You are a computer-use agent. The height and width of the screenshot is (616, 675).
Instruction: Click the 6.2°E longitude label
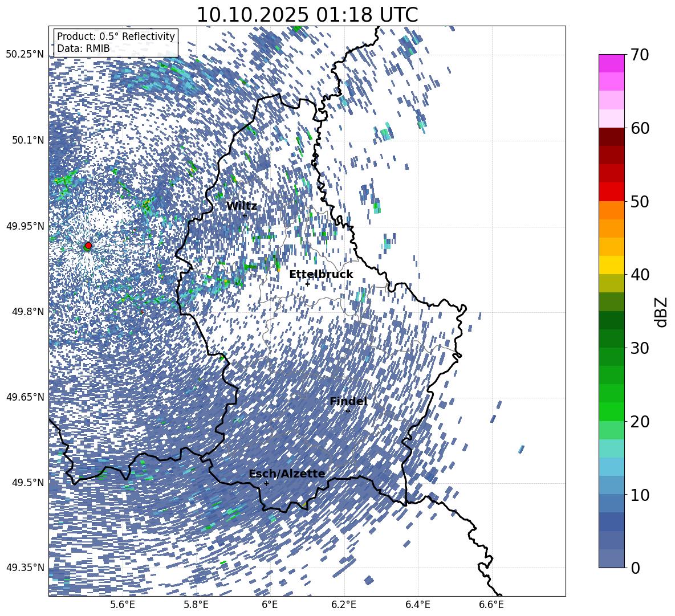coord(344,605)
